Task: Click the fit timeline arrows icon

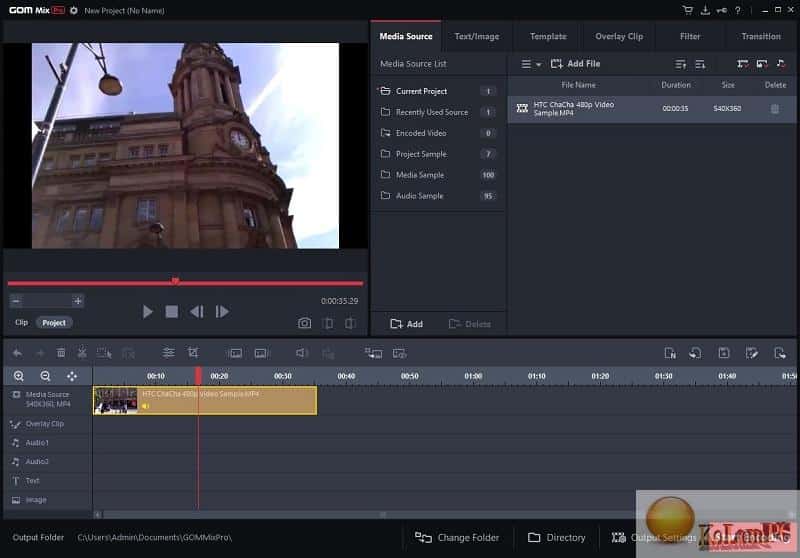Action: pyautogui.click(x=72, y=376)
